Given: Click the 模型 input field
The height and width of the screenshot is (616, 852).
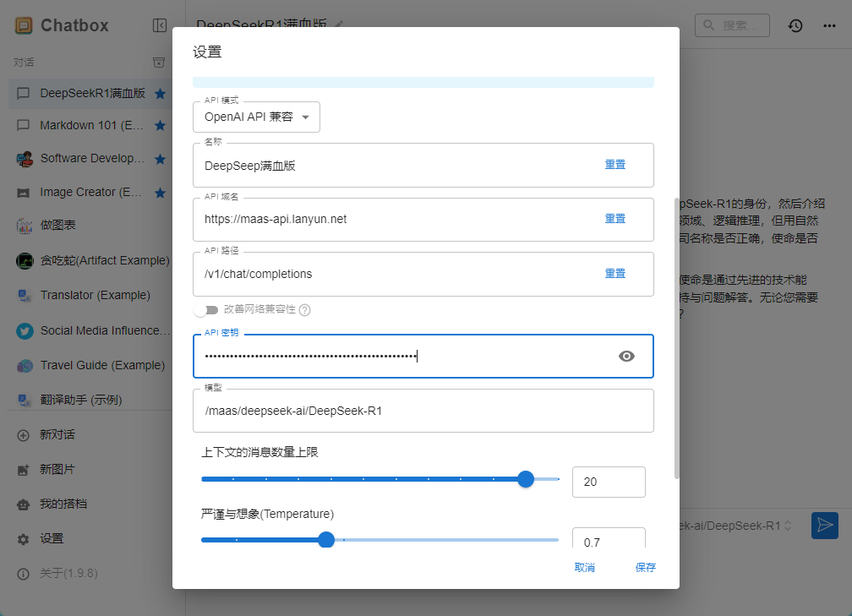Looking at the screenshot, I should pos(423,412).
